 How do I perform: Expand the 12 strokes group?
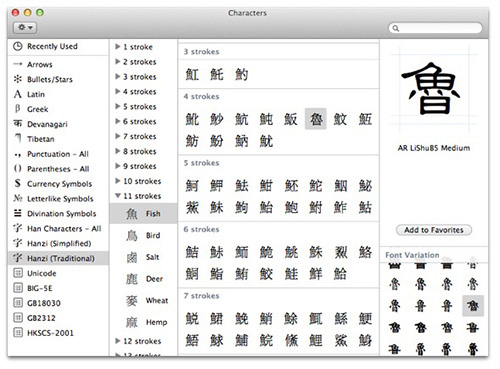point(118,341)
